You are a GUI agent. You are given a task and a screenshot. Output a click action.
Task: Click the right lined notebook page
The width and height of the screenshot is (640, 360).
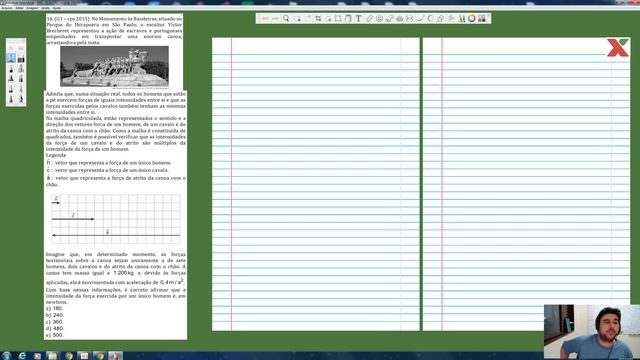tap(527, 184)
